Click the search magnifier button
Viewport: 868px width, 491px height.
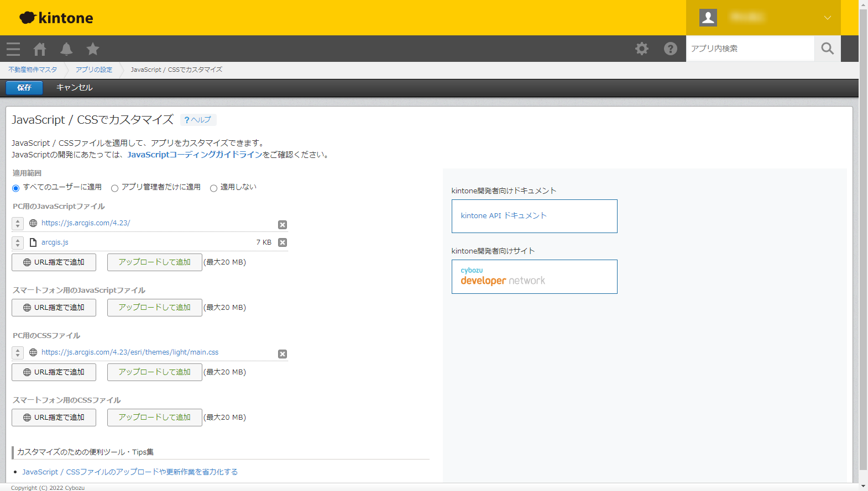pyautogui.click(x=828, y=49)
